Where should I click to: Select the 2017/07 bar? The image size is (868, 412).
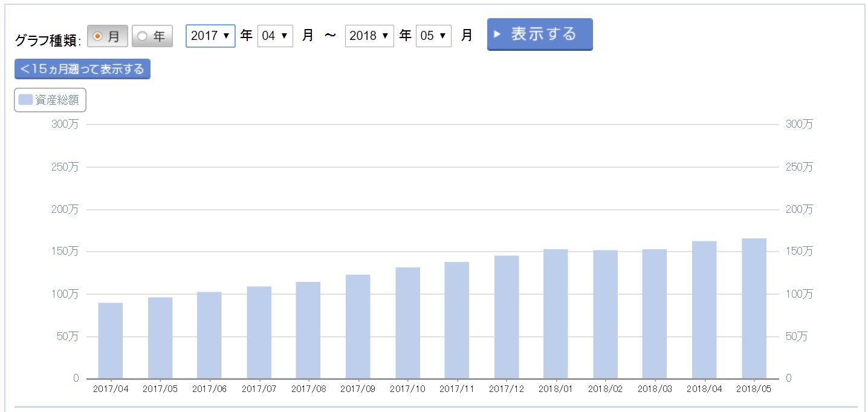coord(259,333)
